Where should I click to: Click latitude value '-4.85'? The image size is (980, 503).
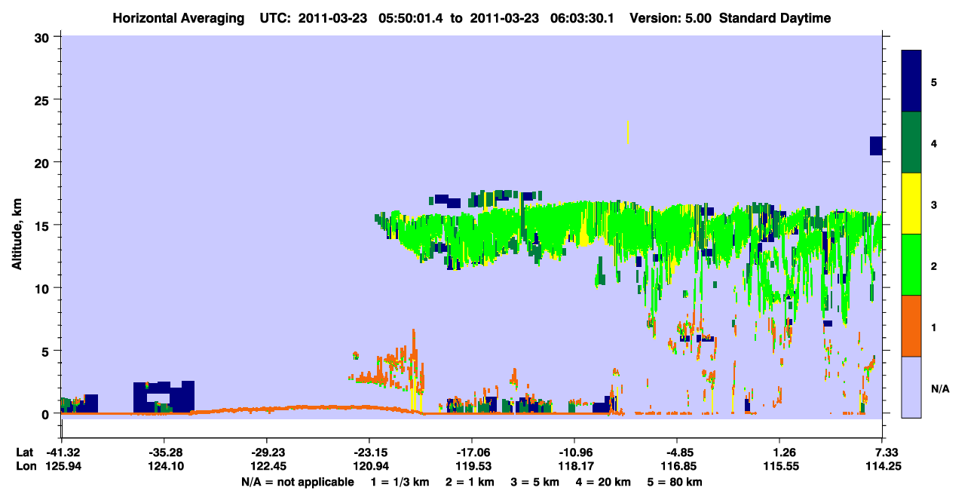click(x=677, y=452)
